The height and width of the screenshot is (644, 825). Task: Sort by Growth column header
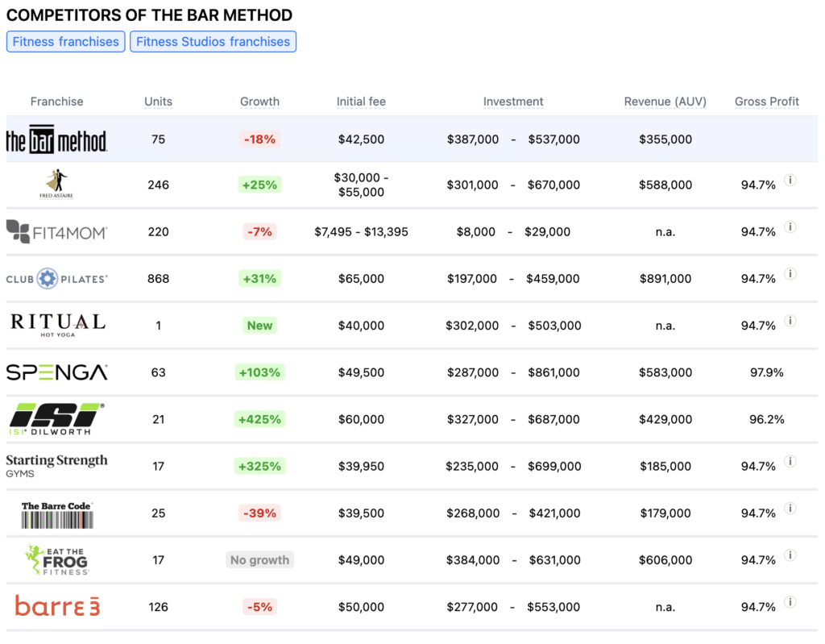(260, 101)
